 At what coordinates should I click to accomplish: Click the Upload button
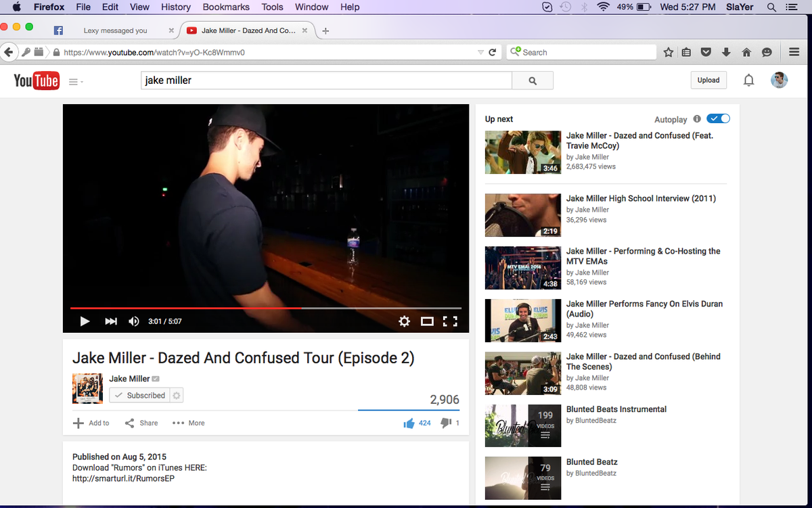[x=708, y=80]
